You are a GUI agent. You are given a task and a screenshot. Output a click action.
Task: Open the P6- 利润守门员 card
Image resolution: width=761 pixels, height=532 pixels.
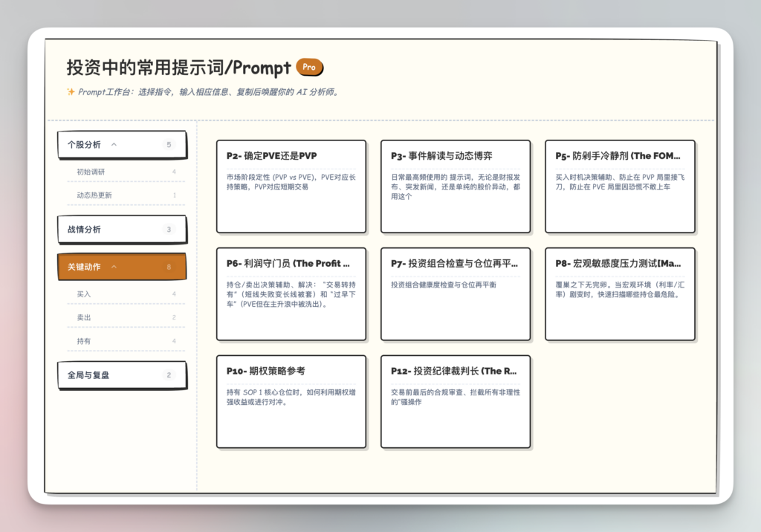pos(291,293)
